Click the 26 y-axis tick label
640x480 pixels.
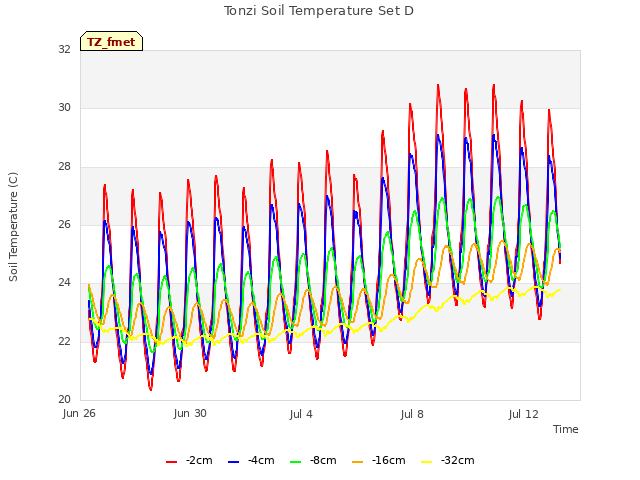click(64, 224)
